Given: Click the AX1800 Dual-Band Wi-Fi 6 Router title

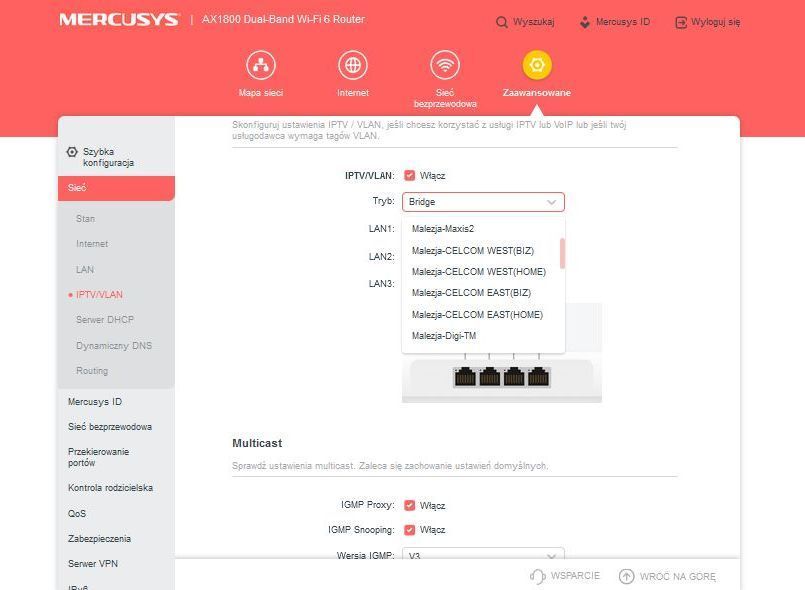Looking at the screenshot, I should click(283, 20).
